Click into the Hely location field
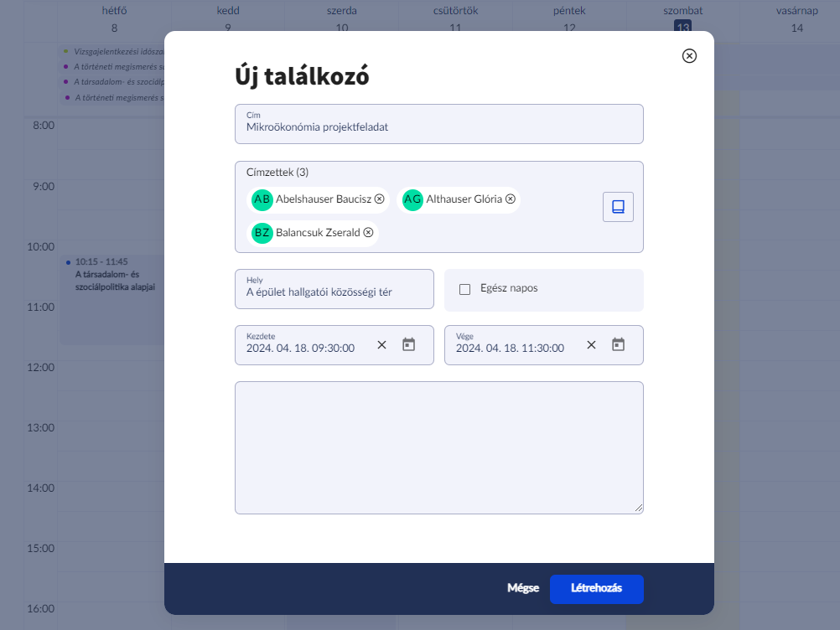840x630 pixels. point(334,292)
